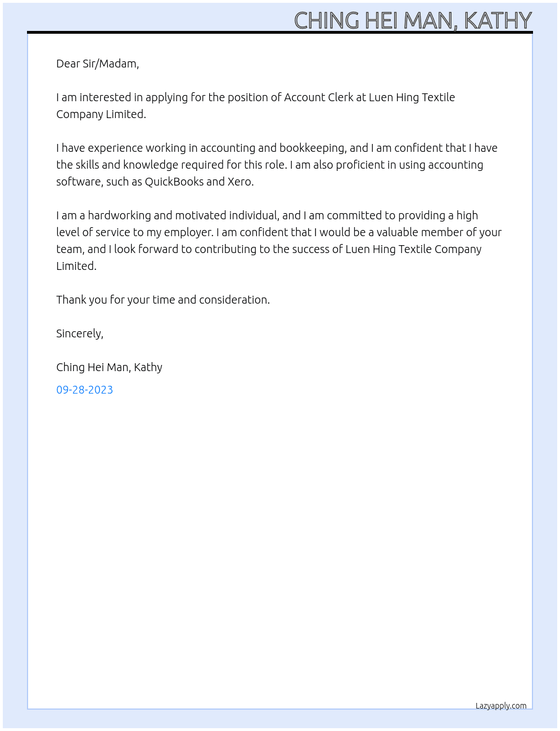
Task: Click the Account Clerk position text
Action: (x=319, y=97)
